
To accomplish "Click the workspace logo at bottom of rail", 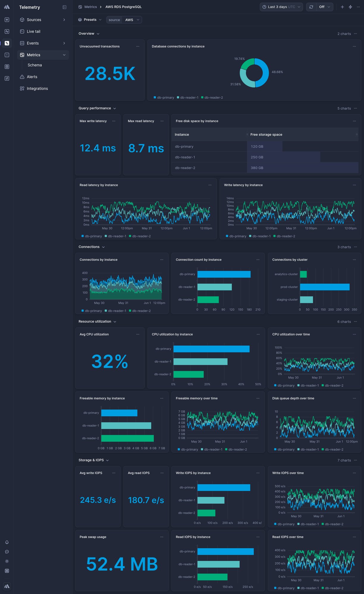I will pyautogui.click(x=7, y=586).
